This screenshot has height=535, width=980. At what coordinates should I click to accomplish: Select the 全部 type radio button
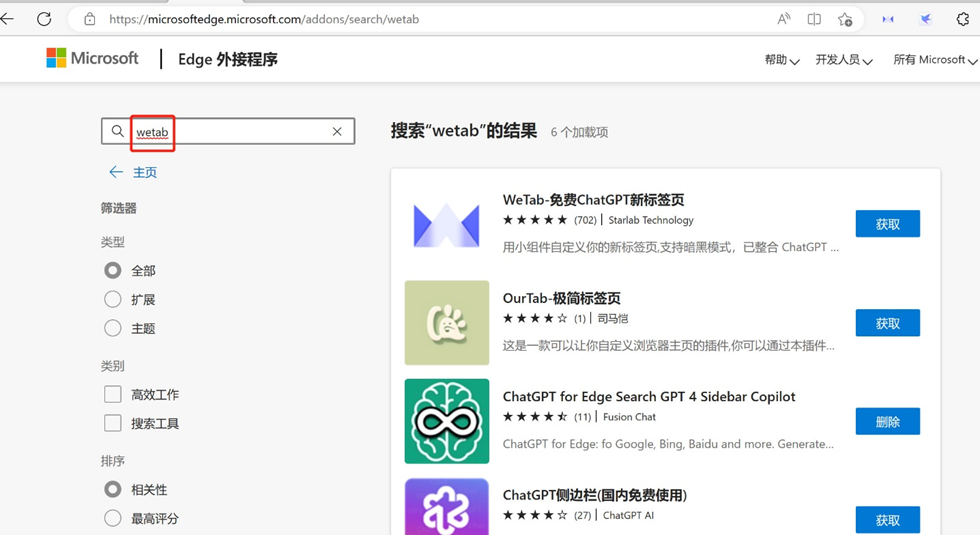click(x=112, y=271)
